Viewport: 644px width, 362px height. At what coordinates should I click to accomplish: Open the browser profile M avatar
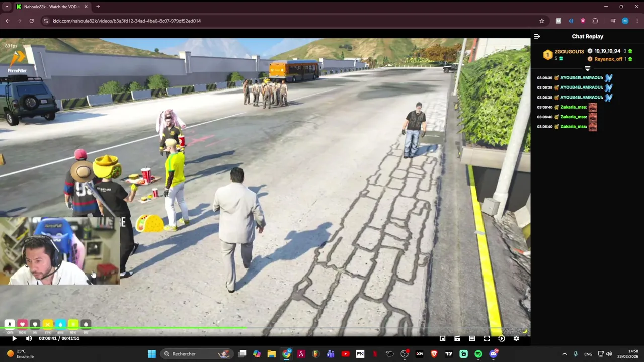click(x=625, y=21)
